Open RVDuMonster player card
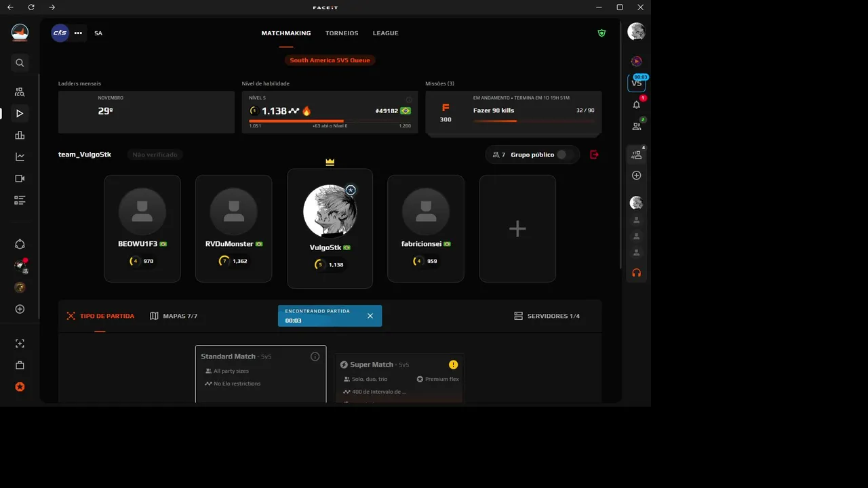This screenshot has width=868, height=488. click(x=234, y=228)
